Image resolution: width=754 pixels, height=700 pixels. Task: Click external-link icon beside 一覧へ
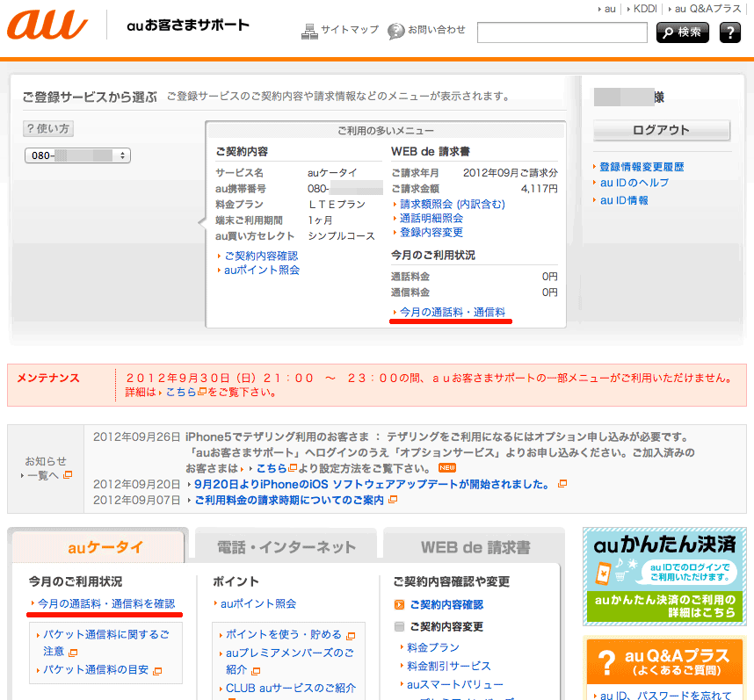click(68, 474)
